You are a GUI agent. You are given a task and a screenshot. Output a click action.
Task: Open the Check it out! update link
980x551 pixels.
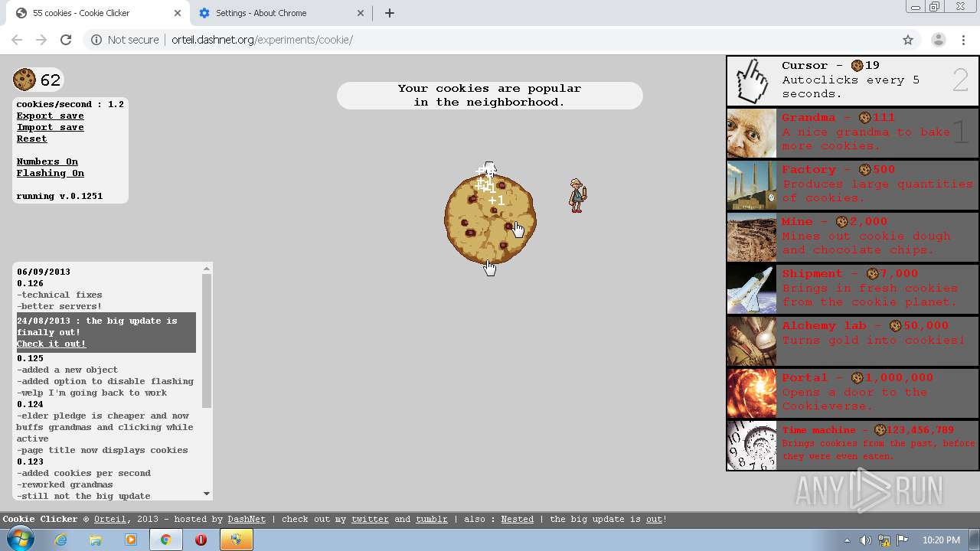pos(52,344)
